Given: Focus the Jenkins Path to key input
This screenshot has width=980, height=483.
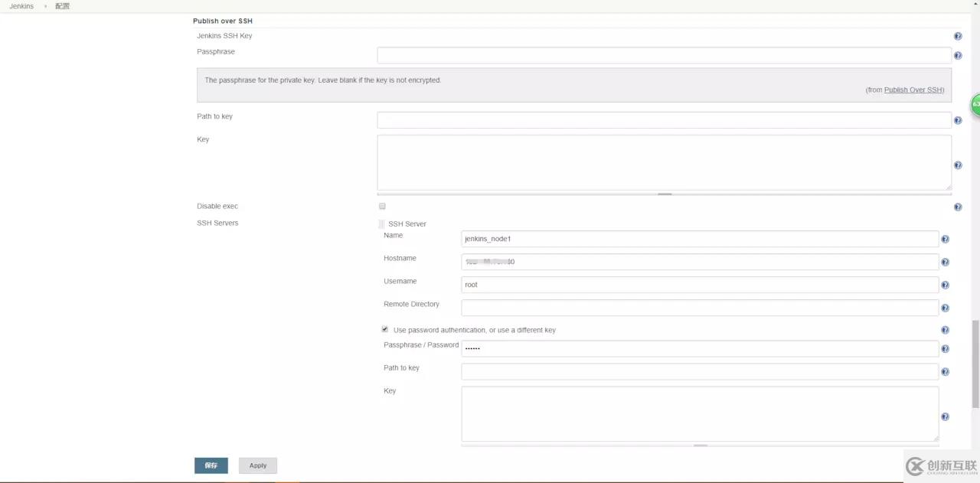Looking at the screenshot, I should pos(664,120).
